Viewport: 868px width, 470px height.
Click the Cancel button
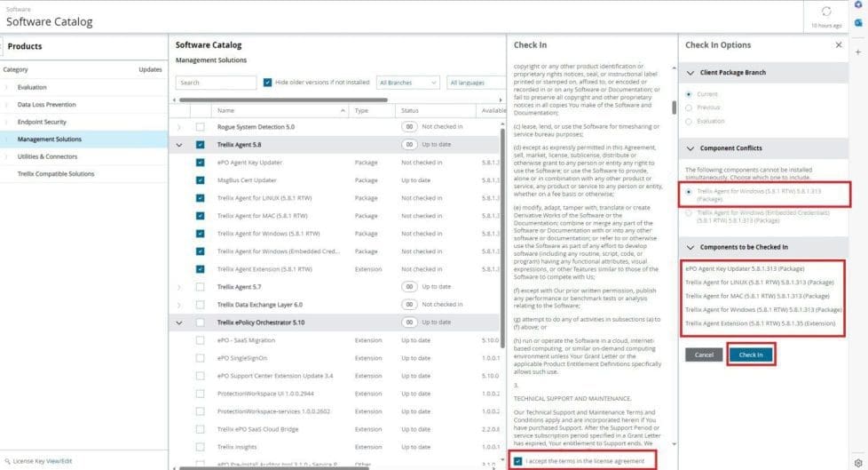[x=704, y=354]
